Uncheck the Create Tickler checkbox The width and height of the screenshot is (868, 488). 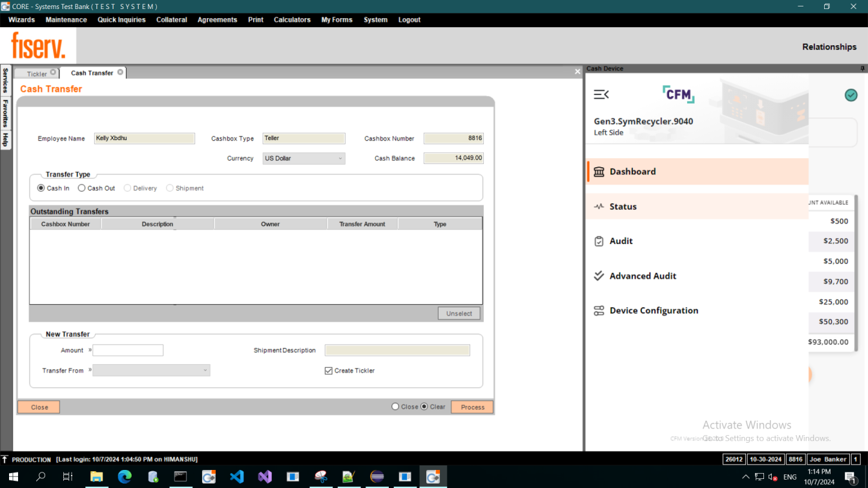[329, 371]
